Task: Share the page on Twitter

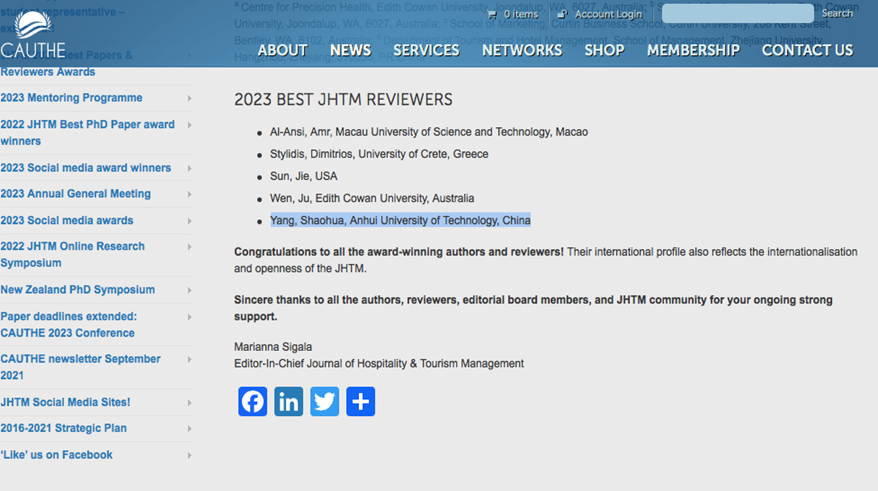Action: tap(325, 401)
